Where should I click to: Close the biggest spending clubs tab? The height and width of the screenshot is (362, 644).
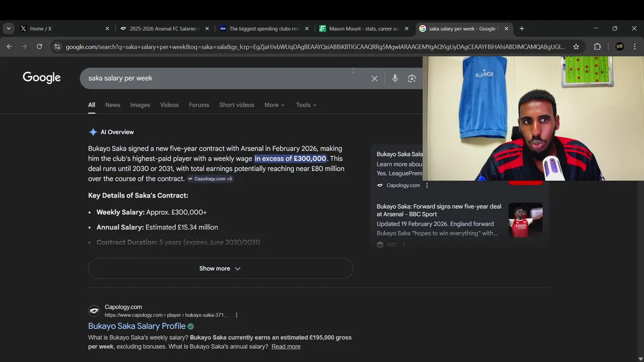click(x=307, y=29)
